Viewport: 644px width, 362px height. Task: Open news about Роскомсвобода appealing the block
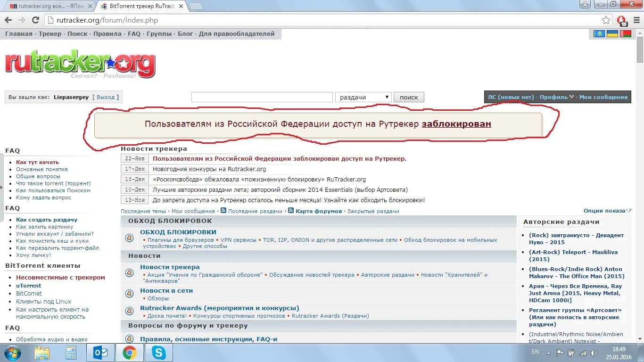(x=259, y=180)
